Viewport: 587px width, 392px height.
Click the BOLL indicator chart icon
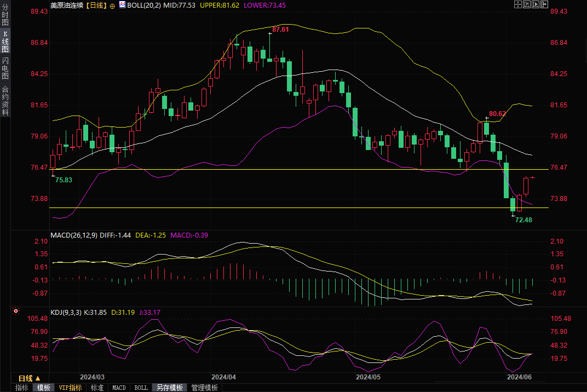pos(120,5)
